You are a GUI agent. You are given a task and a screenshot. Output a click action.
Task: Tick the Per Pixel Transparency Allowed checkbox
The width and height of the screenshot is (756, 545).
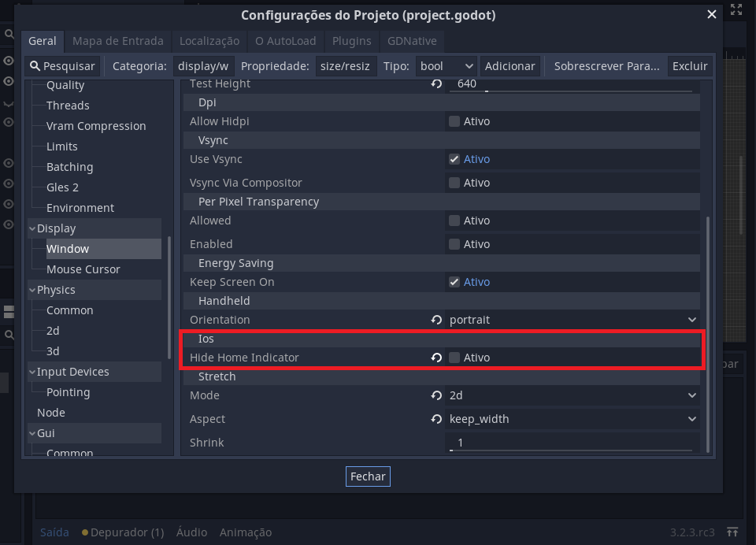(x=454, y=221)
